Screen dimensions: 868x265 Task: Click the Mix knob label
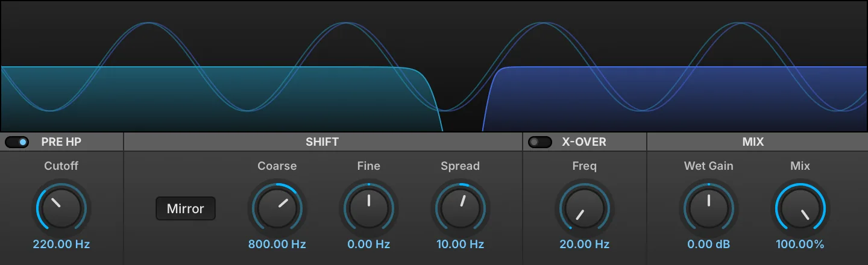pyautogui.click(x=800, y=166)
